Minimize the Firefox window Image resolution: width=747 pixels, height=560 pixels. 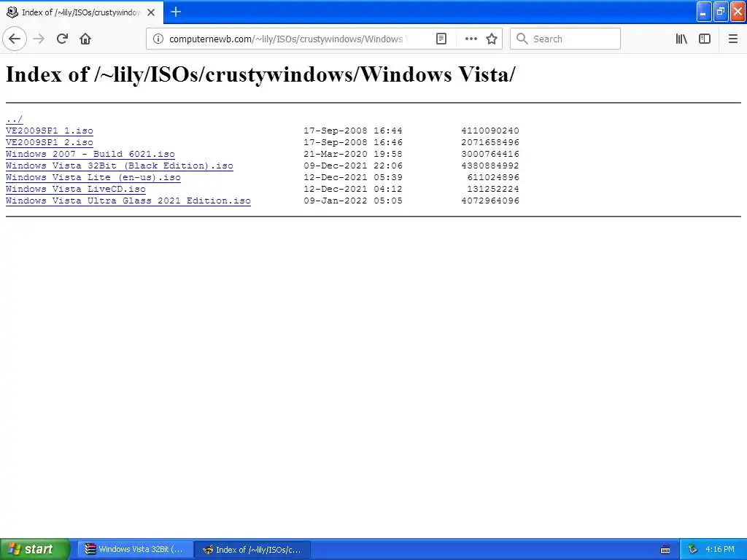(x=704, y=12)
